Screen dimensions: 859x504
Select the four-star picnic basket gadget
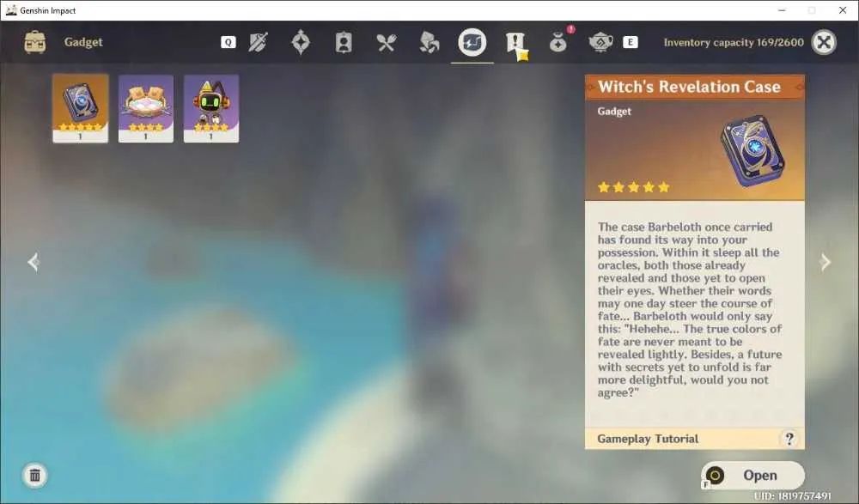146,108
